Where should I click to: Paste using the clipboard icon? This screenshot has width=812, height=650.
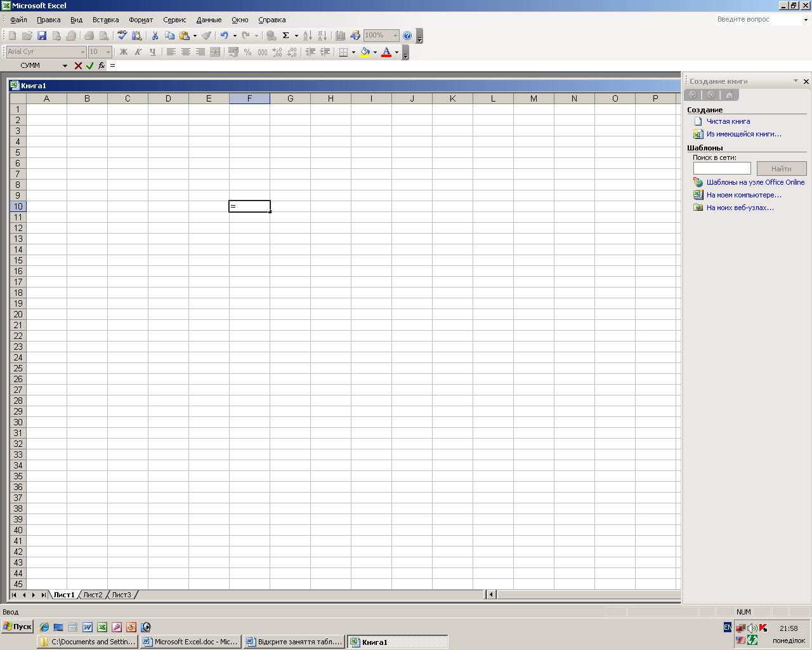click(x=185, y=36)
